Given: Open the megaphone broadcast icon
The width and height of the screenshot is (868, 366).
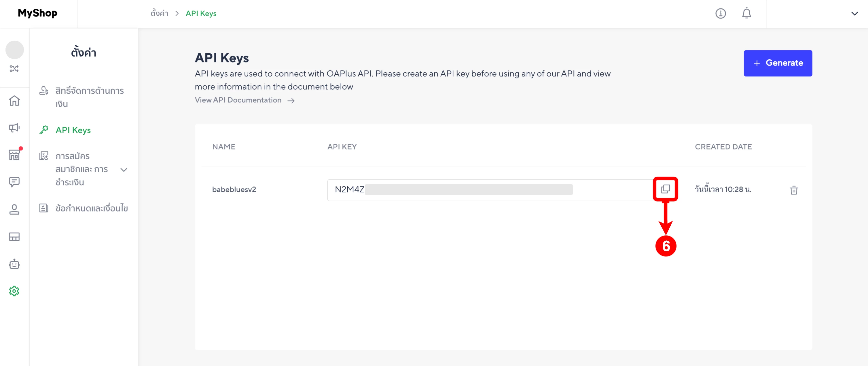Looking at the screenshot, I should (14, 127).
